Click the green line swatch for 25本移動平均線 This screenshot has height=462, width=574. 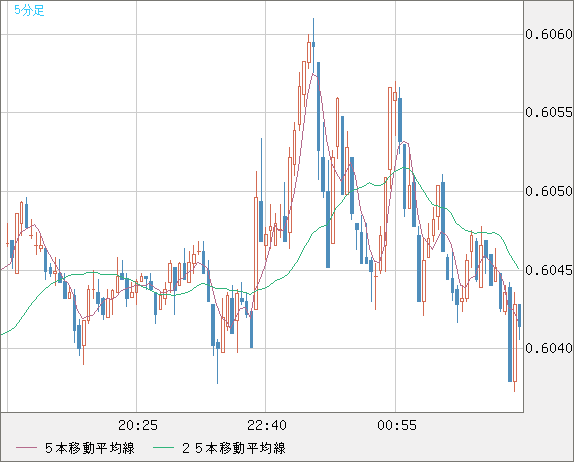[163, 448]
